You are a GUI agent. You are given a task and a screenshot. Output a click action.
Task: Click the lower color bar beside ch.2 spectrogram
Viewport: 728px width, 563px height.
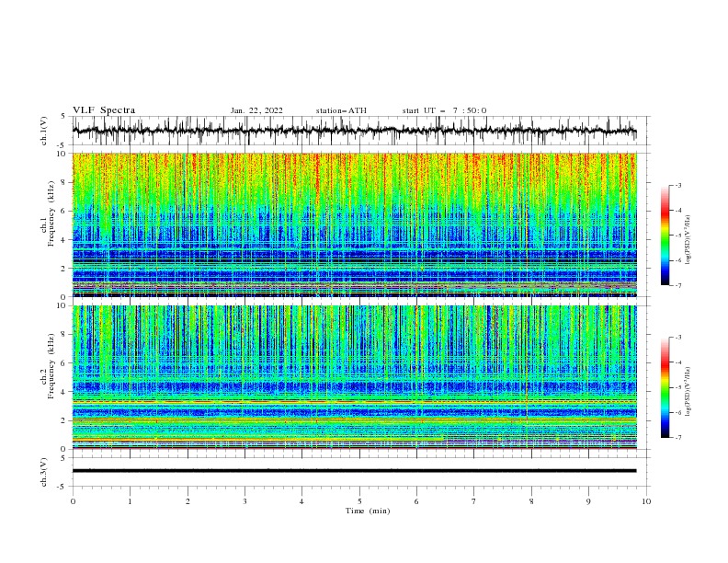[665, 387]
